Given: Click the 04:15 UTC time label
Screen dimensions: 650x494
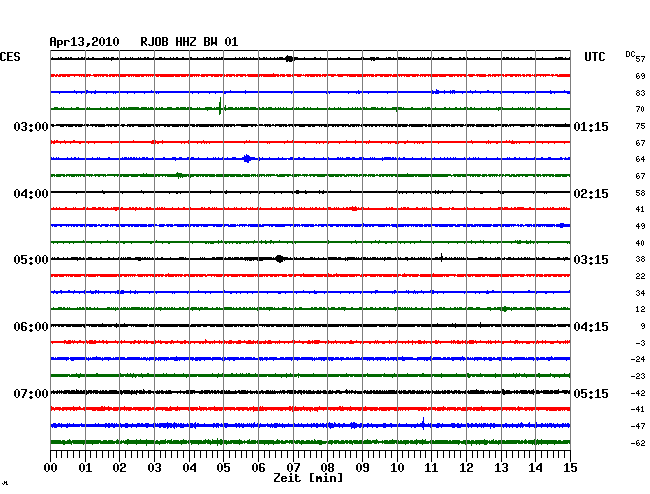Looking at the screenshot, I should point(591,327).
